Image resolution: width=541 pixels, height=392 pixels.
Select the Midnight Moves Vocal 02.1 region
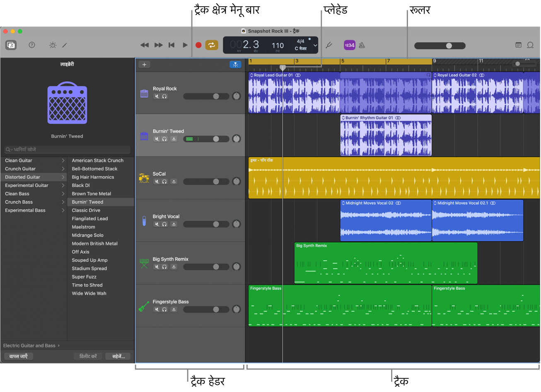tap(478, 221)
